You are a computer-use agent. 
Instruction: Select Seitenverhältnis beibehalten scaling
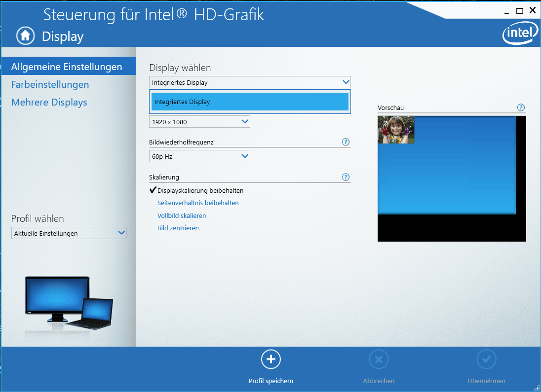(x=198, y=203)
